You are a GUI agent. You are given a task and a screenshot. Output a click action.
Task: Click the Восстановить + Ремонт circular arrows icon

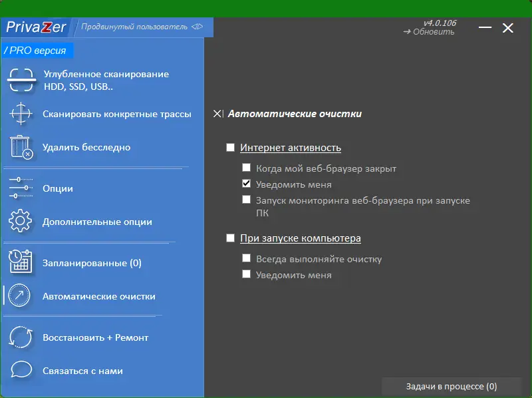pyautogui.click(x=21, y=337)
